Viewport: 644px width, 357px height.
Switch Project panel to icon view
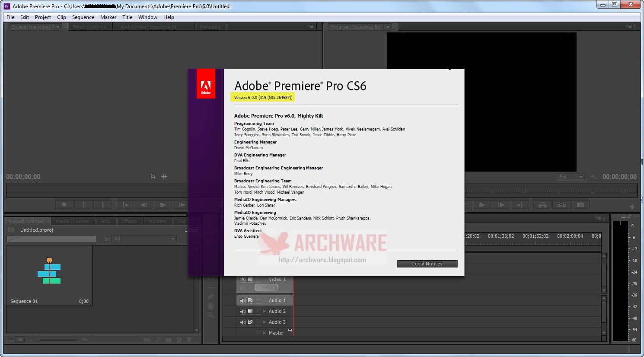(20, 340)
